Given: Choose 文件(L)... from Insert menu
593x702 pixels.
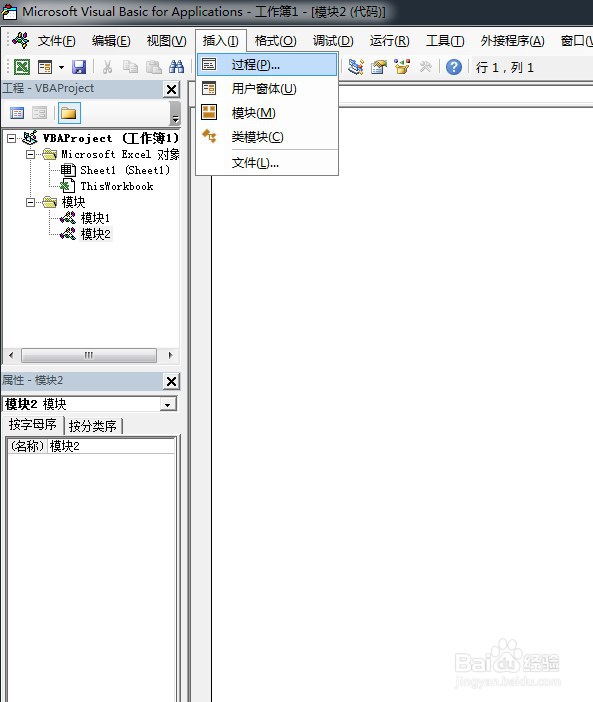Looking at the screenshot, I should tap(267, 163).
